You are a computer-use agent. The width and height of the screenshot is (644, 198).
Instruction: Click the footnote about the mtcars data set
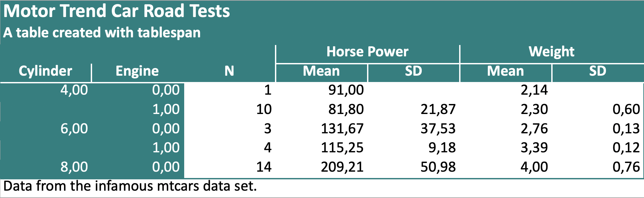coord(130,186)
